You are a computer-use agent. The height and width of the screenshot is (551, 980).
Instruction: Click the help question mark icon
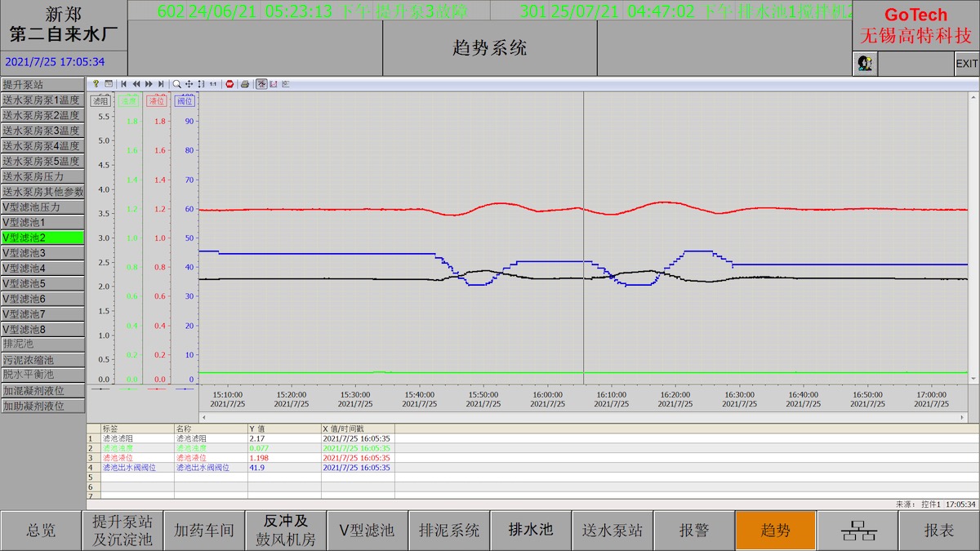96,84
